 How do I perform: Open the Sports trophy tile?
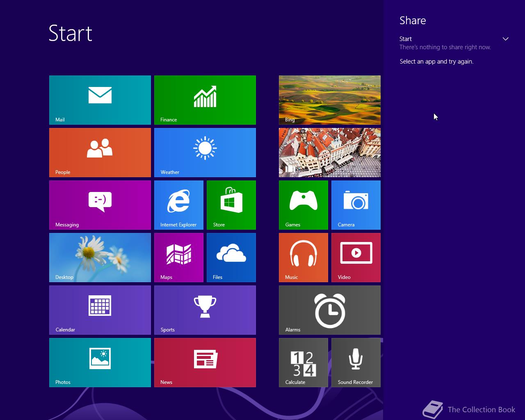[x=205, y=310]
